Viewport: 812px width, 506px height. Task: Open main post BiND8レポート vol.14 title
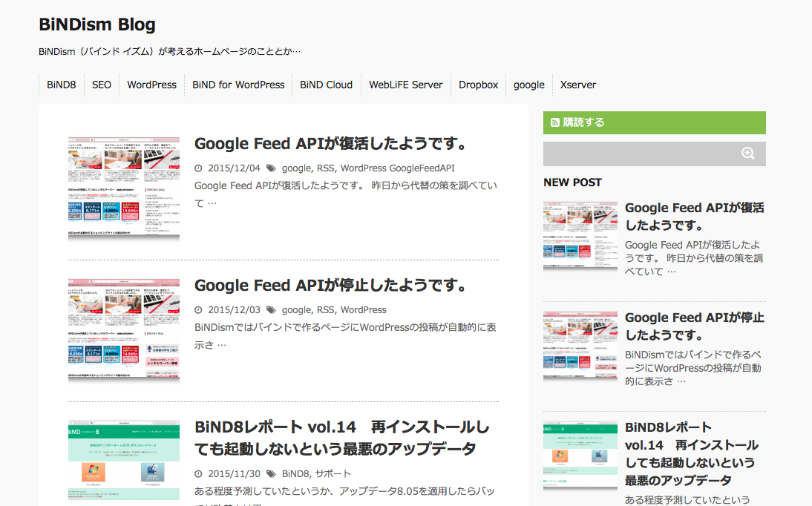pyautogui.click(x=342, y=438)
